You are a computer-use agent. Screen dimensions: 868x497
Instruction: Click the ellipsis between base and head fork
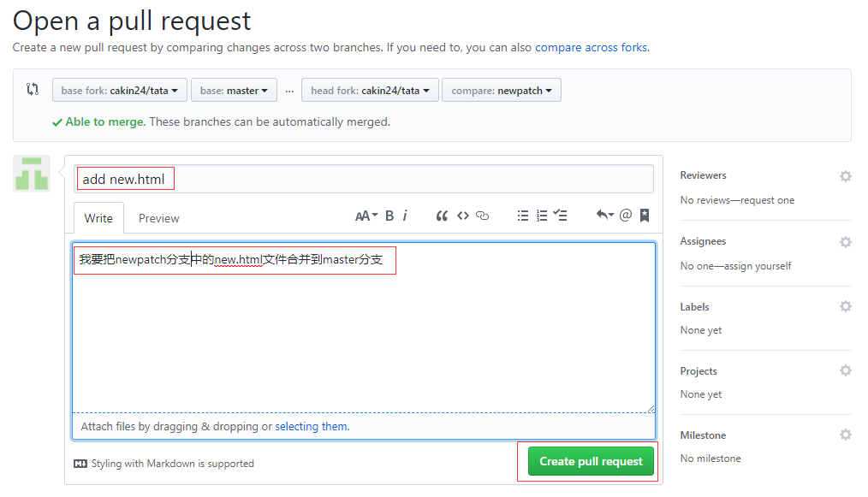pyautogui.click(x=289, y=92)
